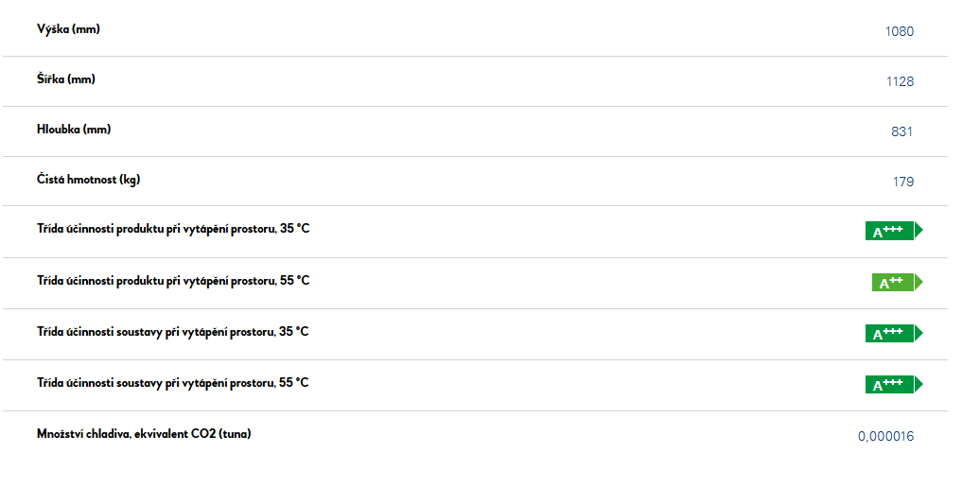Click the A+++ badge for product 35 °C
The width and height of the screenshot is (980, 488).
pos(894,231)
